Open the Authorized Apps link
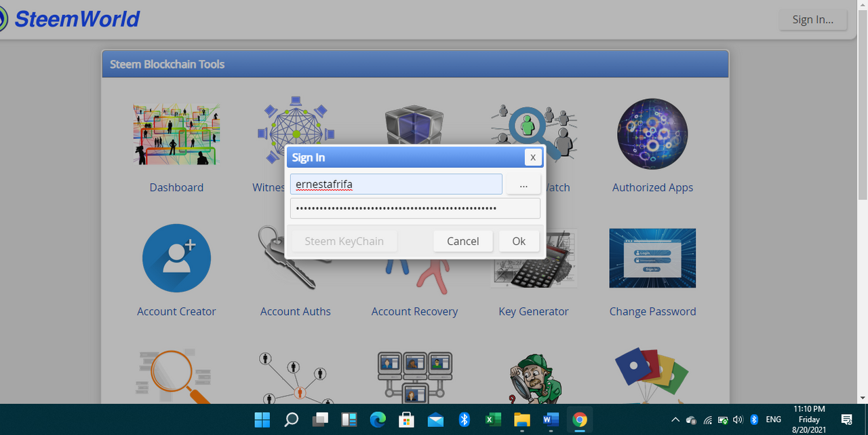Viewport: 868px width, 435px height. pyautogui.click(x=652, y=187)
